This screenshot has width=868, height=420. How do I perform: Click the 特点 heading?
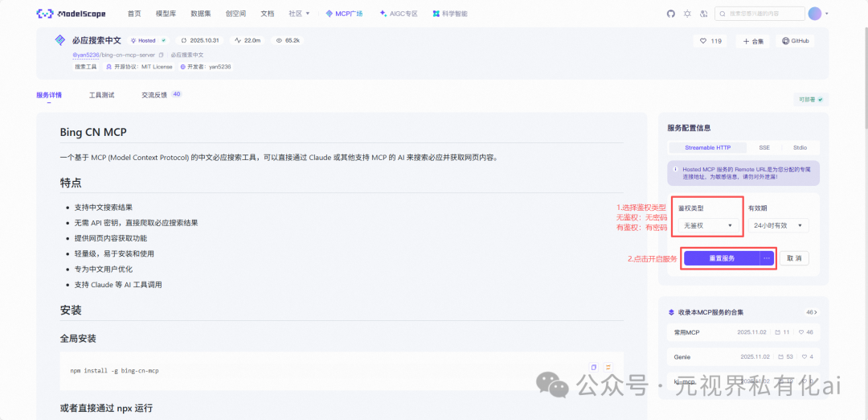pos(71,183)
